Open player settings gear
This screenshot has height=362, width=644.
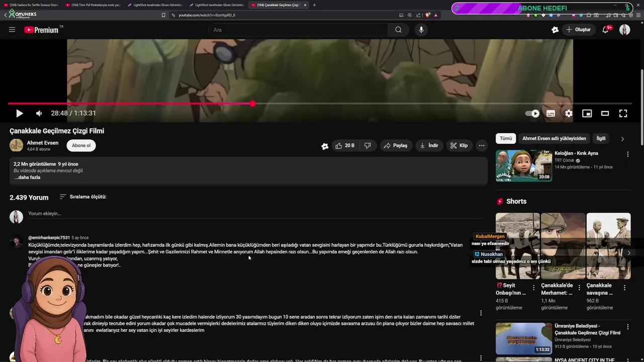[x=569, y=114]
